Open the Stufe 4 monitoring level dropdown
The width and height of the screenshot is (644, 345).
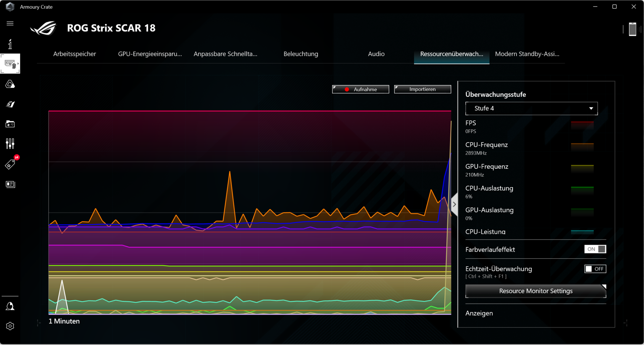click(x=531, y=109)
